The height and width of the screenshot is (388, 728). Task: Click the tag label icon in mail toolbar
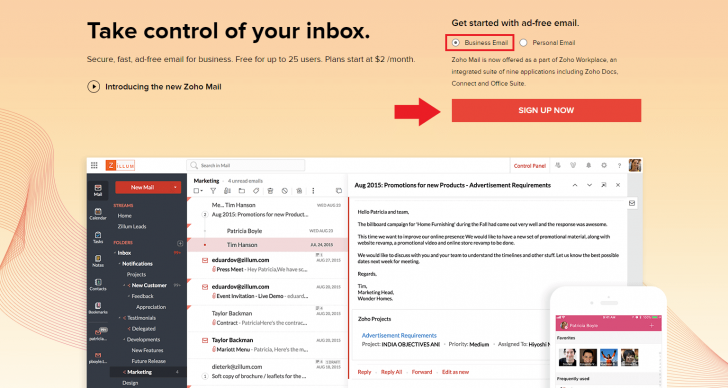pyautogui.click(x=256, y=191)
